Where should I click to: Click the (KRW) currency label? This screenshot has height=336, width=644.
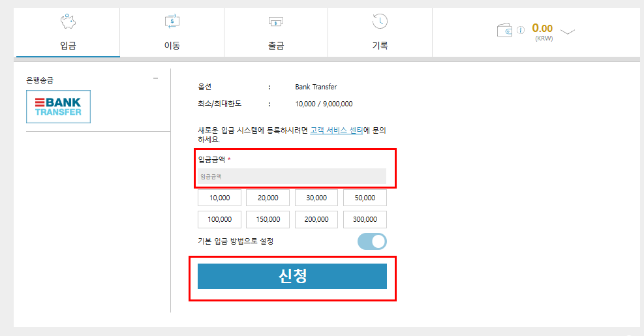(544, 38)
